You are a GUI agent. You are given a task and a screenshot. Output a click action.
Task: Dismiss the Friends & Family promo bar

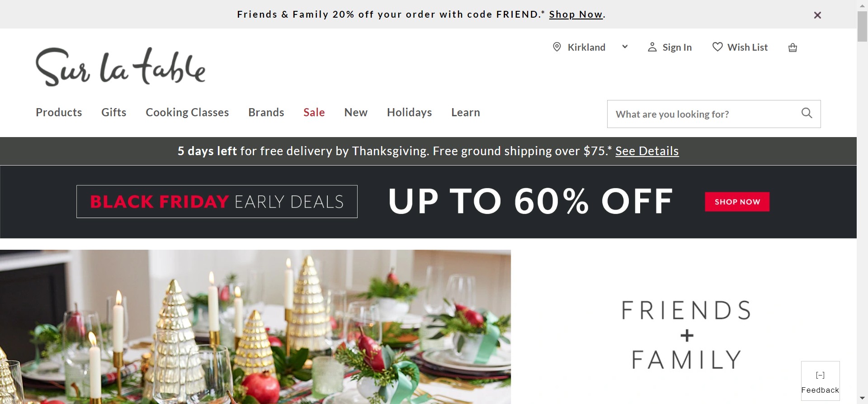pos(817,15)
